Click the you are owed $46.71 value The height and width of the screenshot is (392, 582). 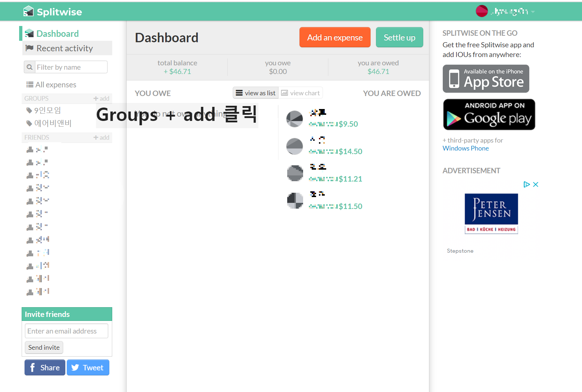click(x=378, y=71)
